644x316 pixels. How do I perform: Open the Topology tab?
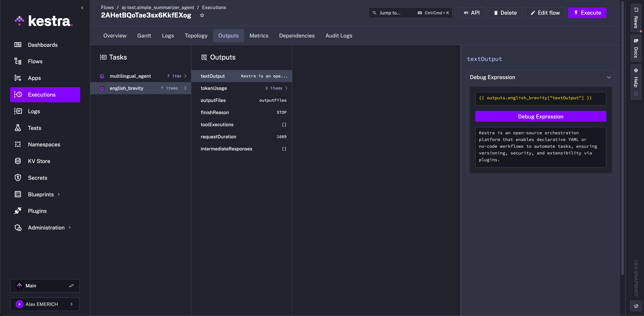[196, 36]
